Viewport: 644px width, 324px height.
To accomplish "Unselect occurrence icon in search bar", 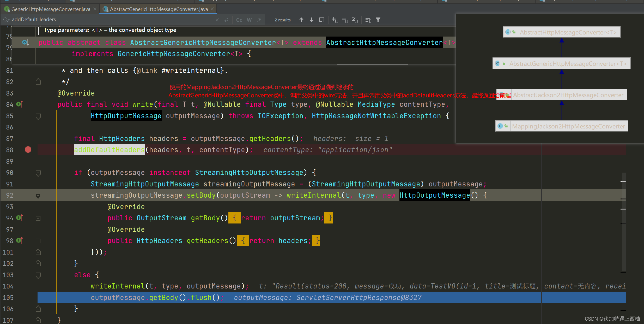I will coord(345,20).
